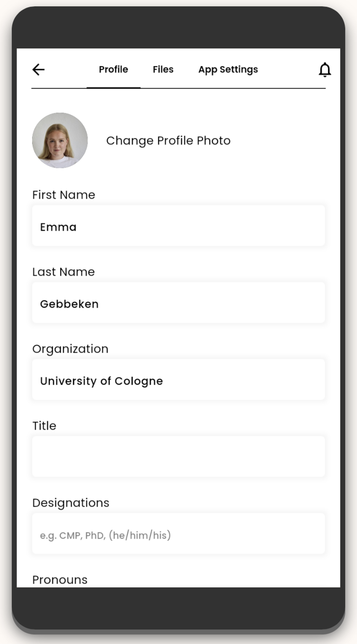
Task: Select the Profile tab
Action: tap(113, 69)
